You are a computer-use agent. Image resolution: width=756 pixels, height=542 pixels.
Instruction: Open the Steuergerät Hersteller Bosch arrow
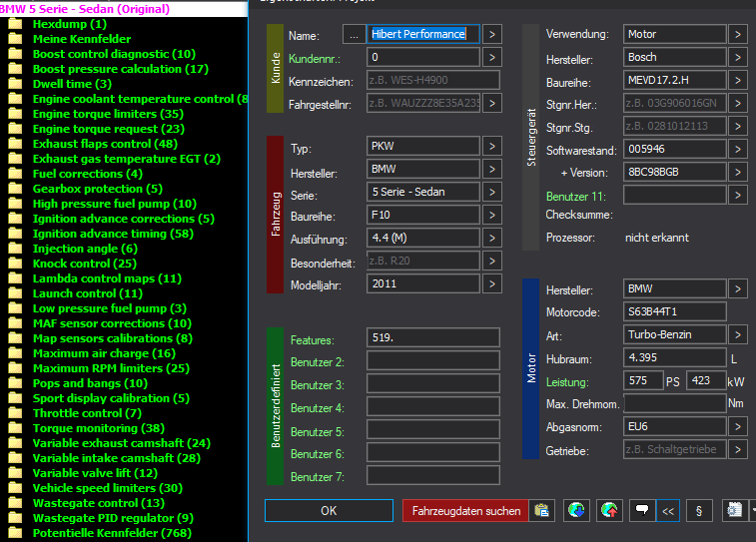pyautogui.click(x=738, y=57)
